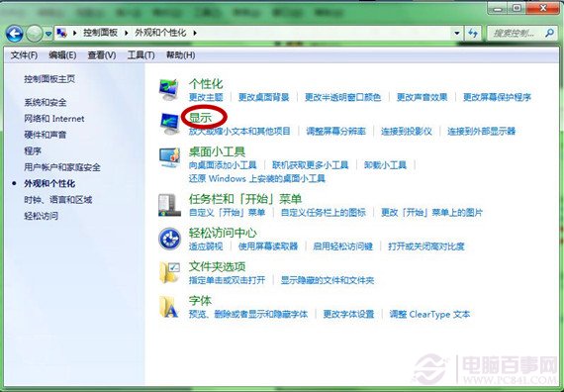Open the 查看(V) menu
The height and width of the screenshot is (392, 564).
(x=102, y=55)
